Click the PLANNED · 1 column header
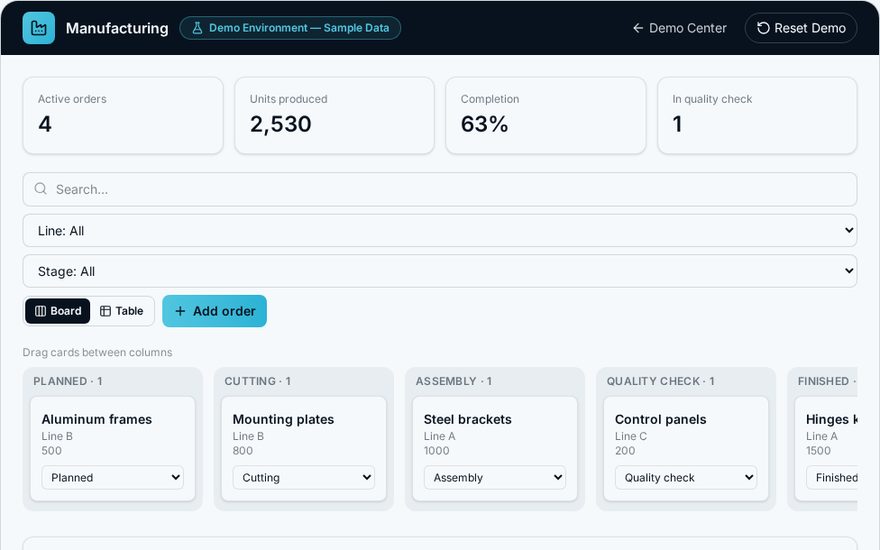 click(68, 381)
